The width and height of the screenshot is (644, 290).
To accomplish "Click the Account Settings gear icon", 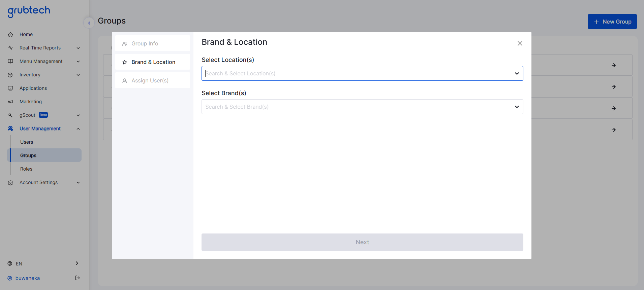I will 10,182.
